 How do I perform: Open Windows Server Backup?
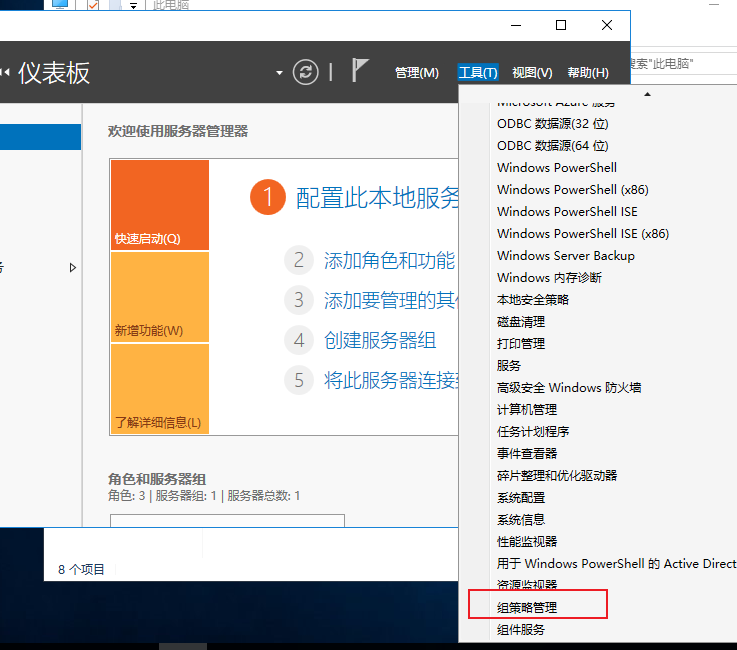(565, 256)
